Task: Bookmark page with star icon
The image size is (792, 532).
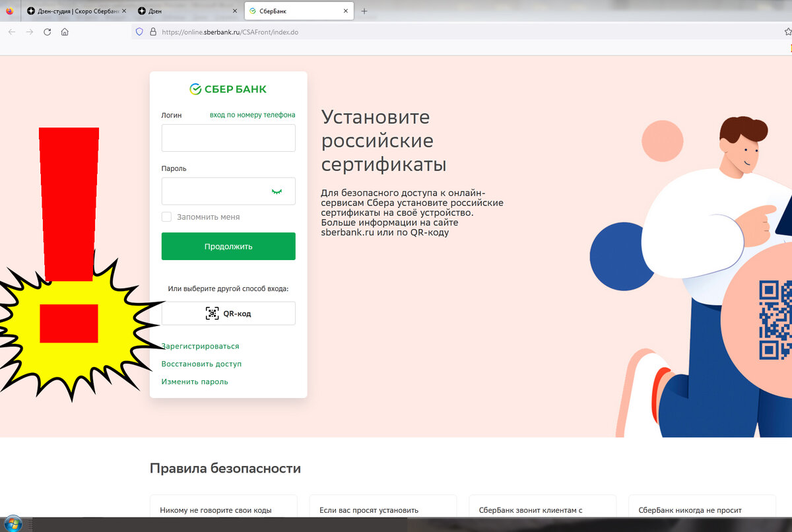Action: click(787, 32)
